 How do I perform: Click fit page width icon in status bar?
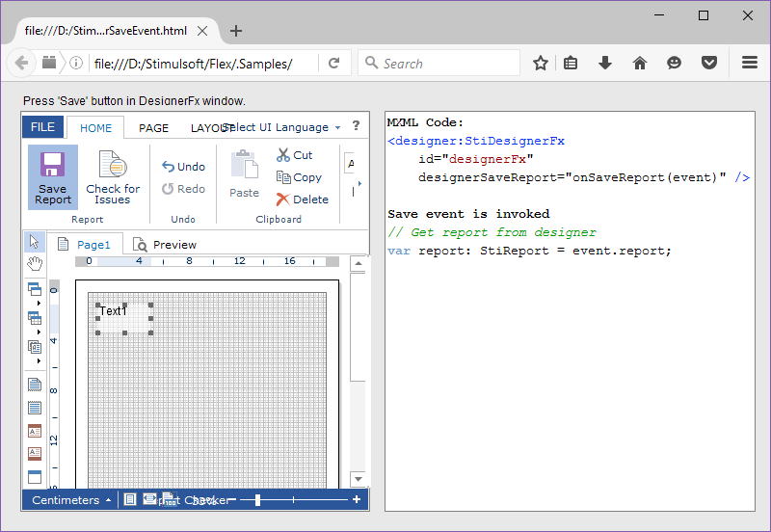pyautogui.click(x=149, y=499)
